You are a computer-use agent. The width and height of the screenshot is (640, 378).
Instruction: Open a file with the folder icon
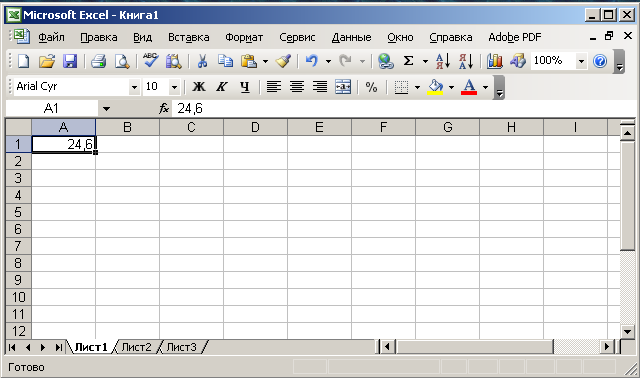(x=47, y=61)
